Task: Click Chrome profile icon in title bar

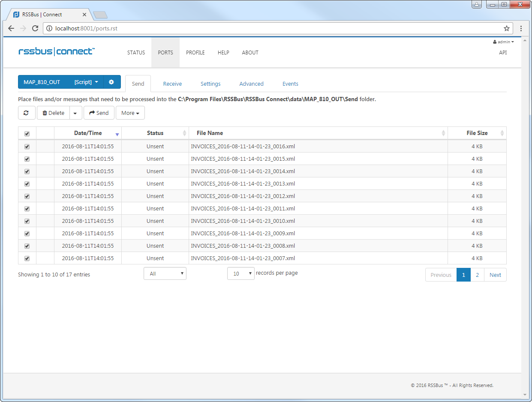Action: [x=477, y=5]
